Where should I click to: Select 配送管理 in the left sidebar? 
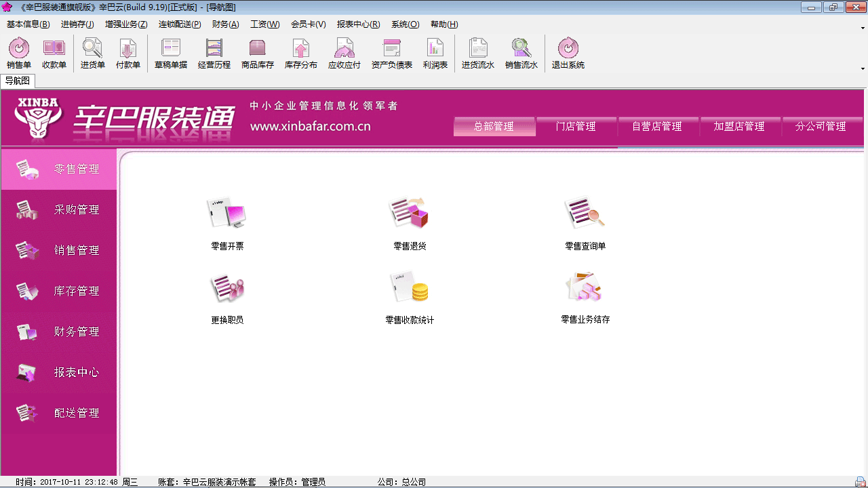point(58,413)
